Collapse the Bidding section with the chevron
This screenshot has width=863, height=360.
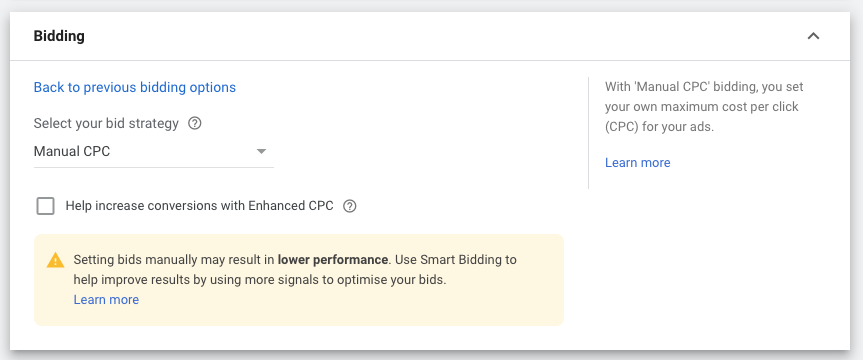[813, 36]
